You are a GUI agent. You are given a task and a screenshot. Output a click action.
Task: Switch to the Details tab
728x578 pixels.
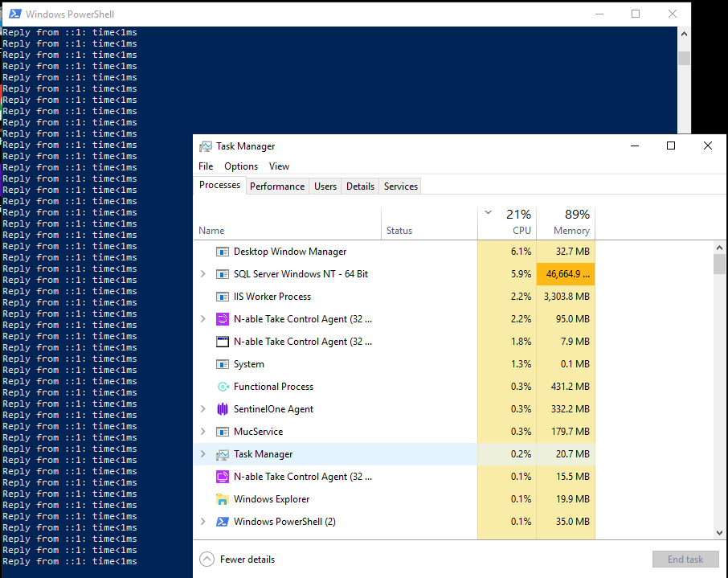pos(360,187)
